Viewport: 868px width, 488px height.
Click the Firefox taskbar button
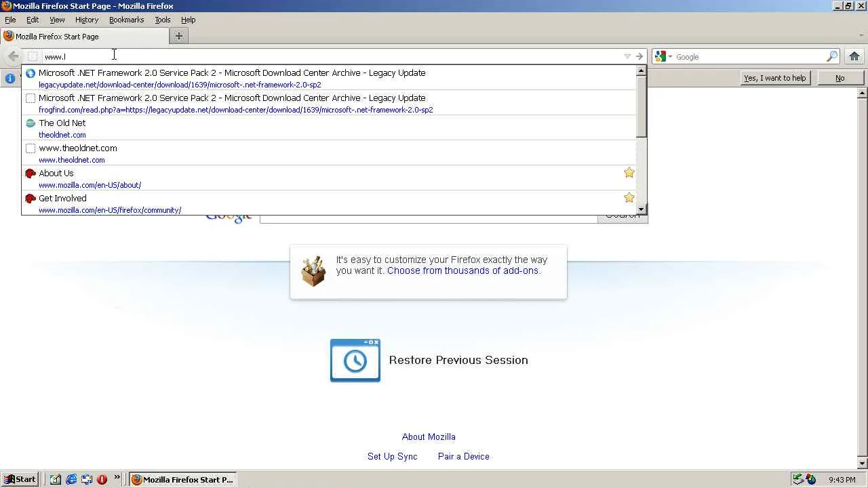click(182, 479)
